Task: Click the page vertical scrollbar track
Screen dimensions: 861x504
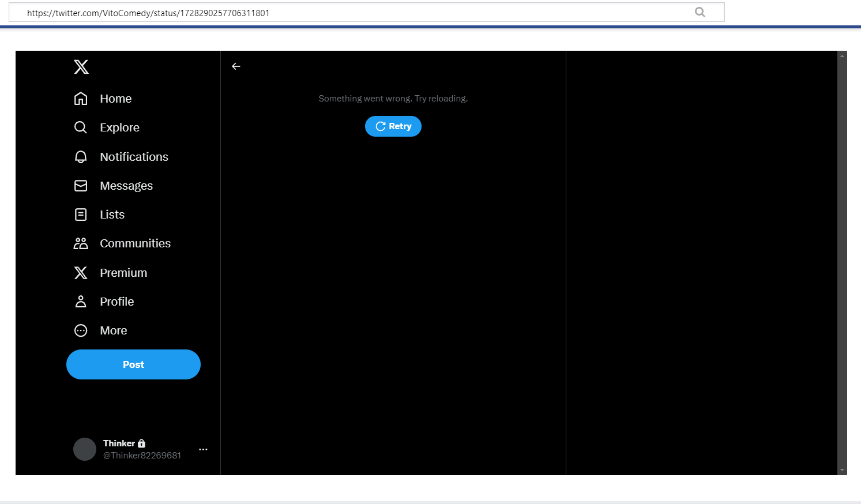Action: pos(842,263)
